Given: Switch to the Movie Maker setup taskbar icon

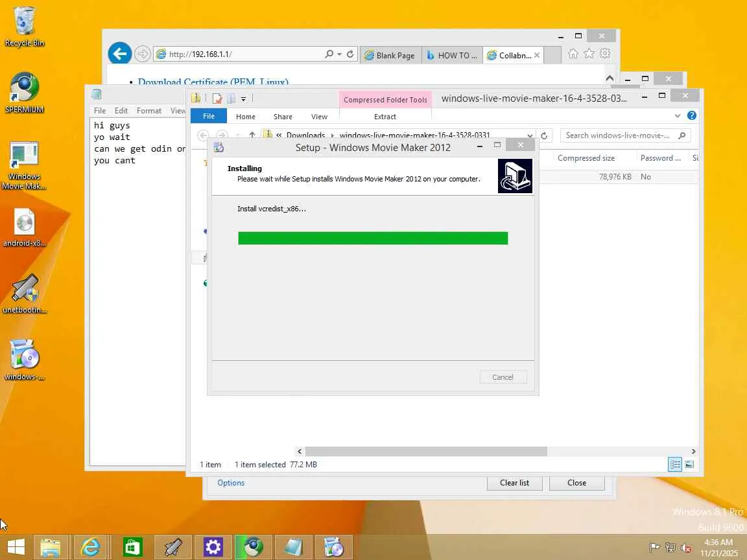Looking at the screenshot, I should pyautogui.click(x=333, y=546).
